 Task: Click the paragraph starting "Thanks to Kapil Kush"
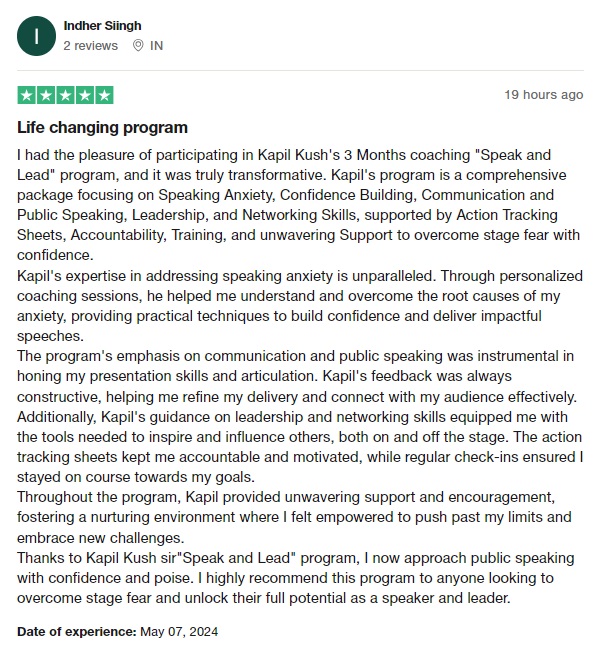tap(290, 579)
